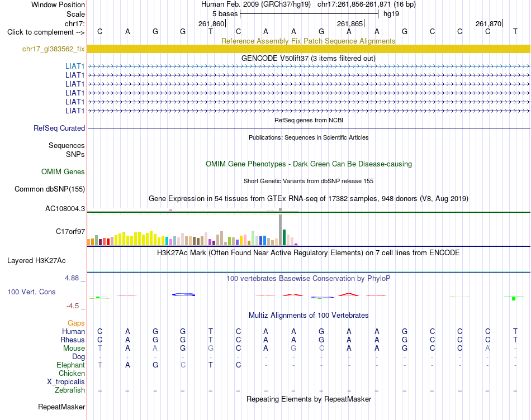Click 'Publications: Sequences in Scientific Articles' title
Viewport: 531px width, 420px height.
309,137
